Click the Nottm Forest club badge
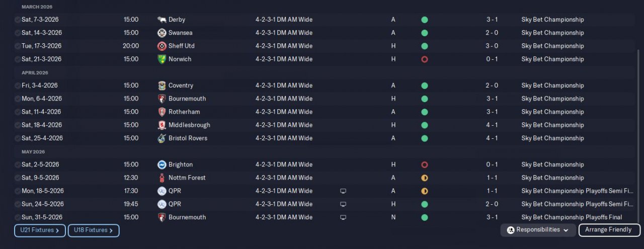The width and height of the screenshot is (644, 249). click(162, 178)
